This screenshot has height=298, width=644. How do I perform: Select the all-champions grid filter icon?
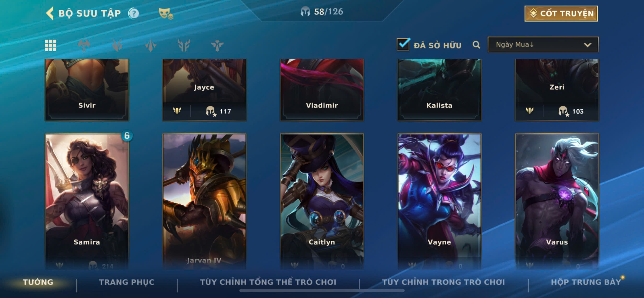click(x=51, y=45)
